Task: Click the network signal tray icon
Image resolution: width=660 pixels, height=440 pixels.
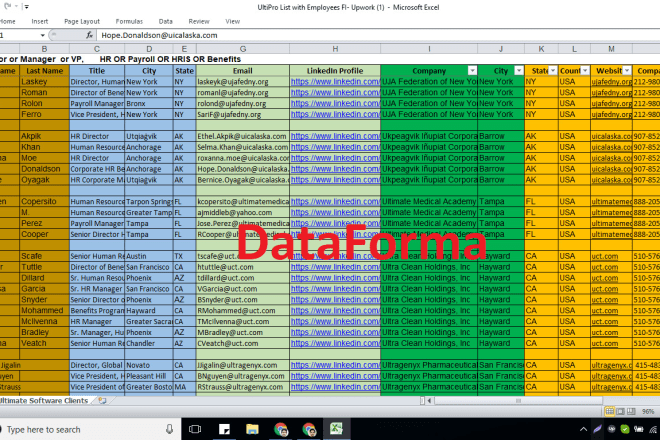Action: (x=654, y=429)
